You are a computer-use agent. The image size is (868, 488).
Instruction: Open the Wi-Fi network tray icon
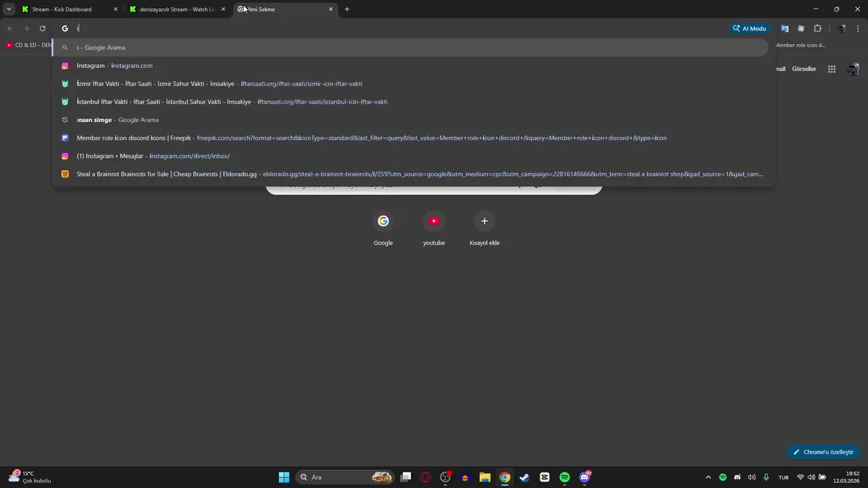pyautogui.click(x=800, y=477)
